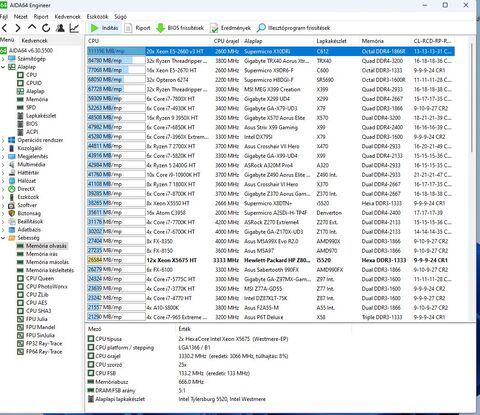The height and width of the screenshot is (415, 480).
Task: Open the Riport menu in menubar
Action: 41,17
